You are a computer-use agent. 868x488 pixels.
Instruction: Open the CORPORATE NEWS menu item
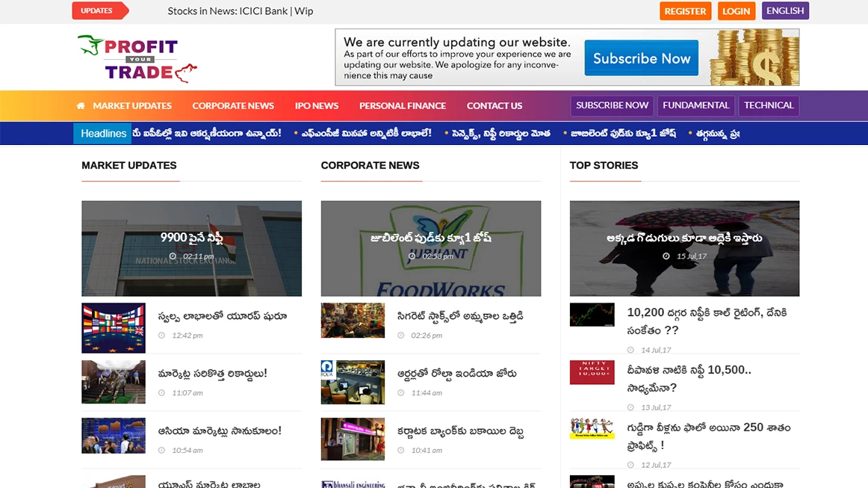tap(233, 106)
